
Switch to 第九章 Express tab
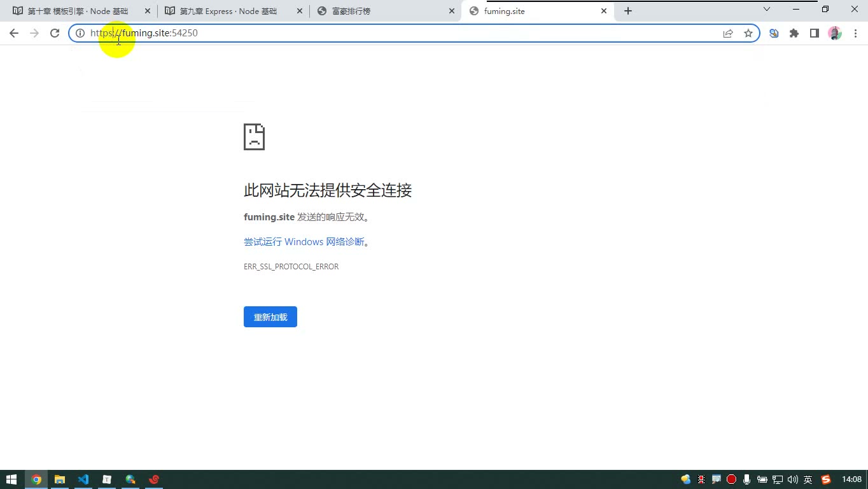pyautogui.click(x=228, y=11)
